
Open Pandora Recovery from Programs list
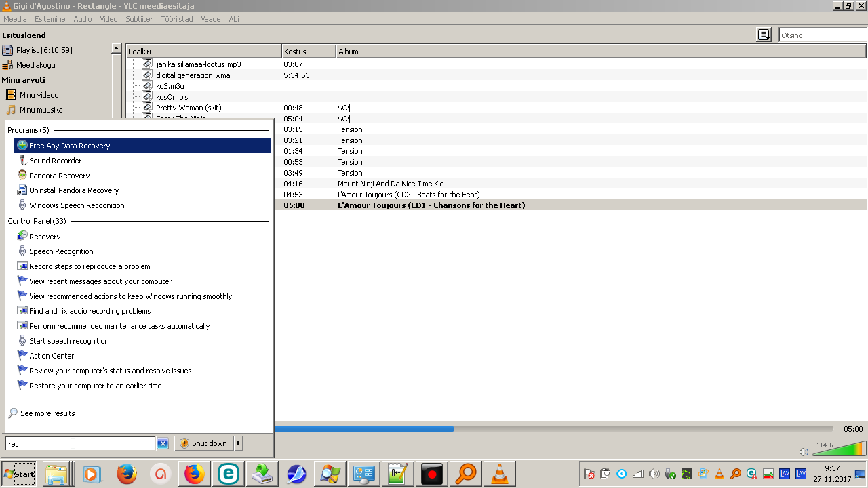click(x=59, y=176)
